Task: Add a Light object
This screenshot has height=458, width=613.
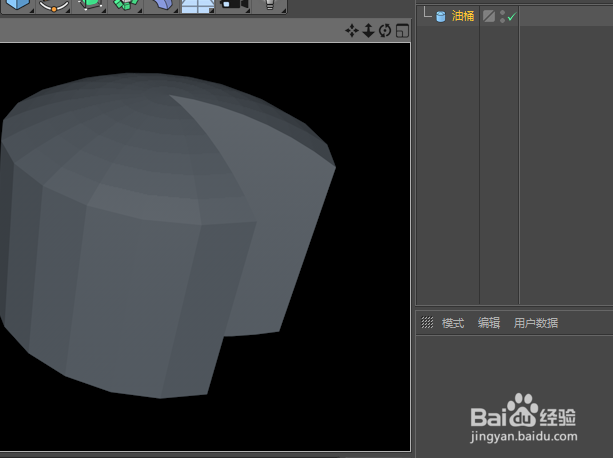Action: 269,5
